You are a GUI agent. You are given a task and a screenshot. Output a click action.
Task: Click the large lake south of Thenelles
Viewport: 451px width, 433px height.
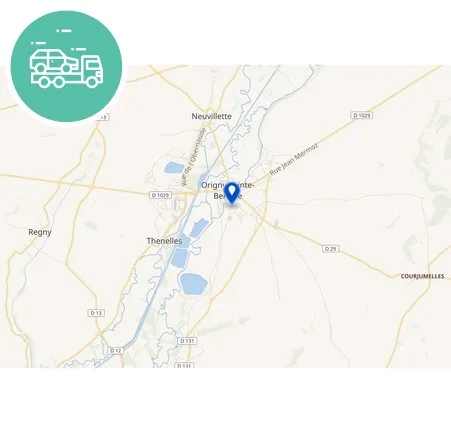point(194,284)
